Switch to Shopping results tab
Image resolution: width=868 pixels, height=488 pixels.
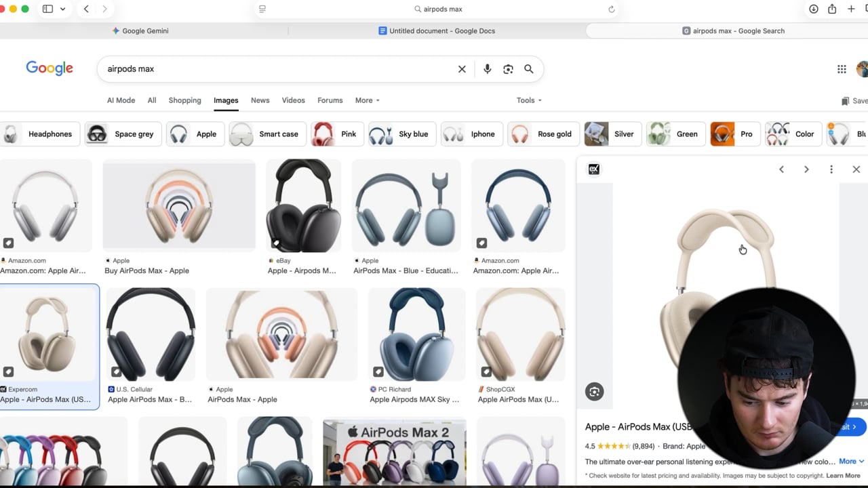pos(184,100)
